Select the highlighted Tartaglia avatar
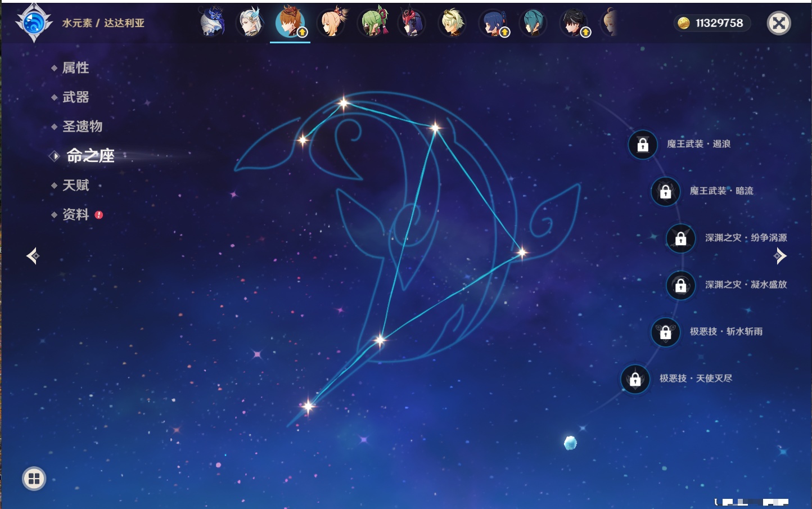This screenshot has height=509, width=812. (x=290, y=22)
